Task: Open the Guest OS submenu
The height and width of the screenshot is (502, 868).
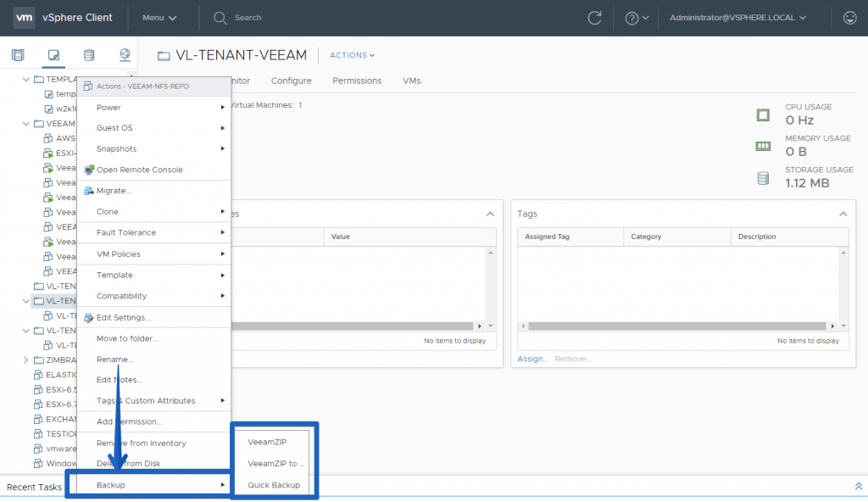Action: point(154,128)
